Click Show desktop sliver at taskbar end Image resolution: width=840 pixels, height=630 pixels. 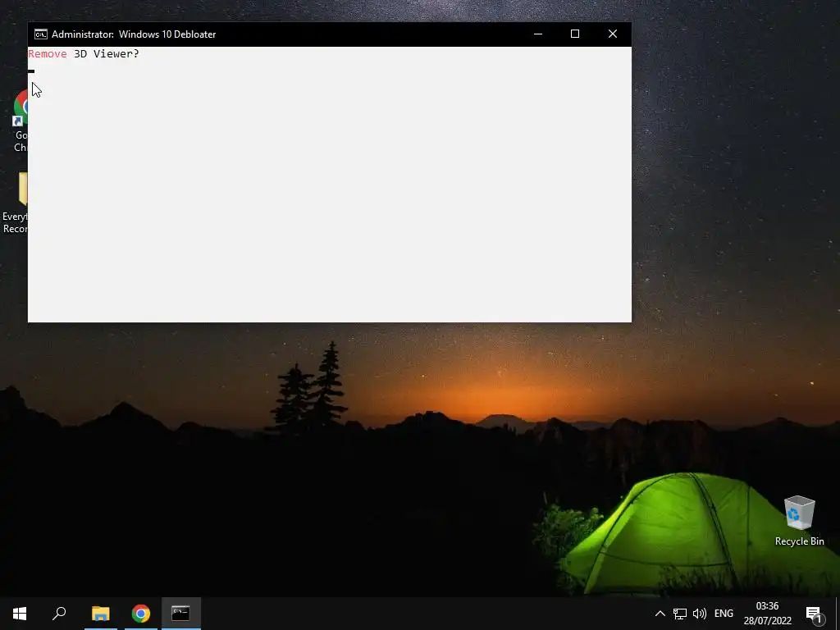[x=838, y=614]
